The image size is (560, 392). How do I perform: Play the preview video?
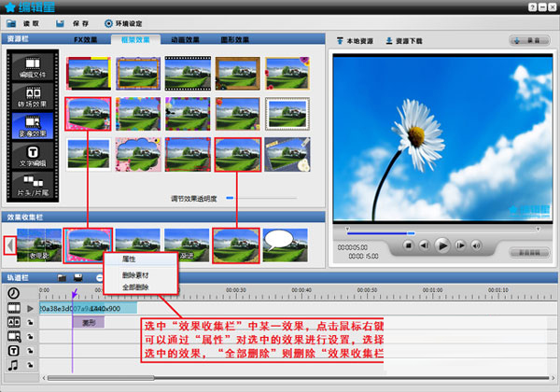[x=442, y=245]
